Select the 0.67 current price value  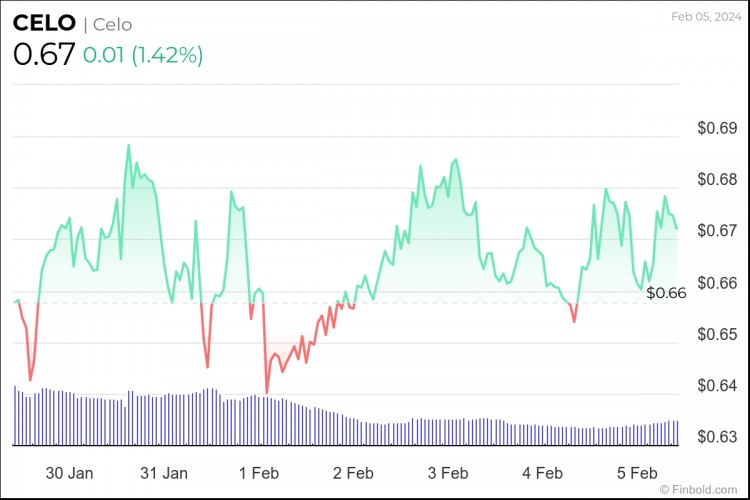click(43, 54)
